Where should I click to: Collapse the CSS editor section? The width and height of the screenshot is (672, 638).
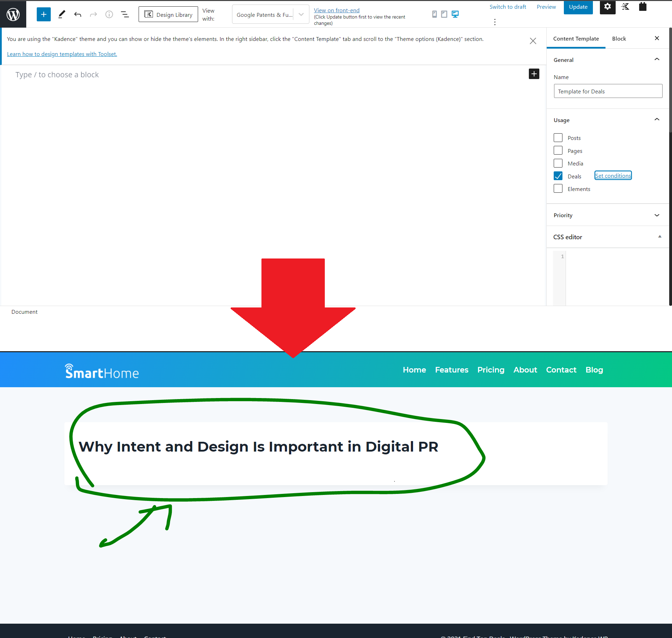(x=608, y=237)
